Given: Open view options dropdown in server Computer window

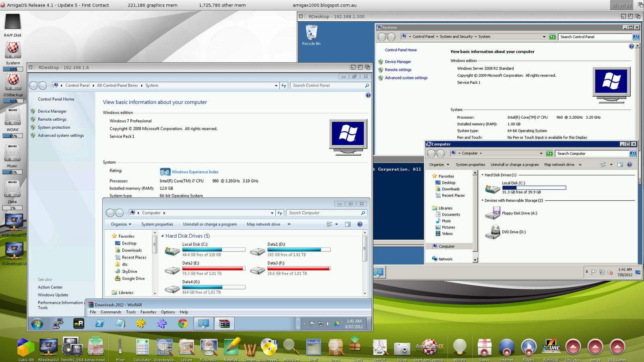Looking at the screenshot, I should [x=611, y=165].
